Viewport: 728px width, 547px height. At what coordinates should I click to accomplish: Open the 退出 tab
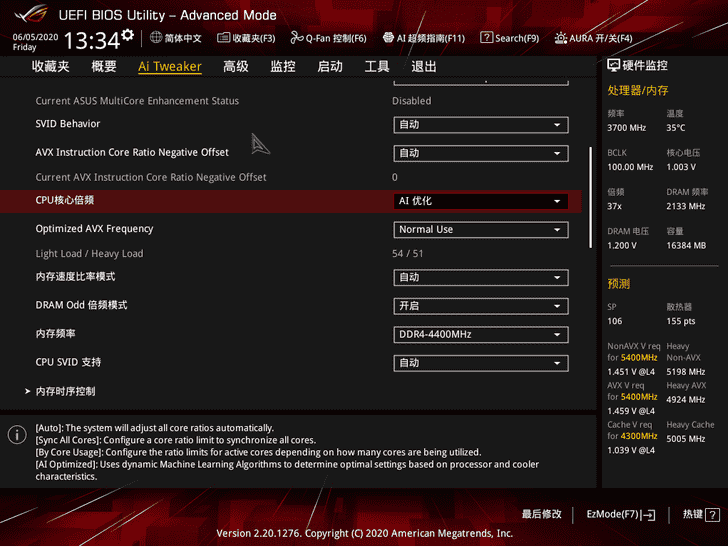(423, 66)
